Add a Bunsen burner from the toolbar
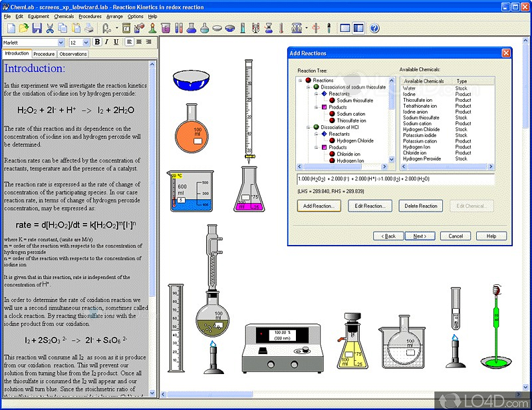This screenshot has width=532, height=410. coord(151,28)
